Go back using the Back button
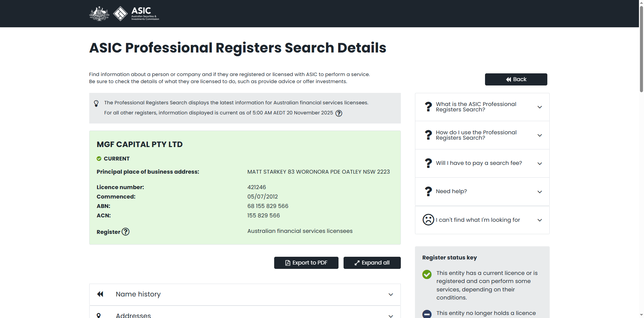Viewport: 644px width, 318px height. [516, 79]
